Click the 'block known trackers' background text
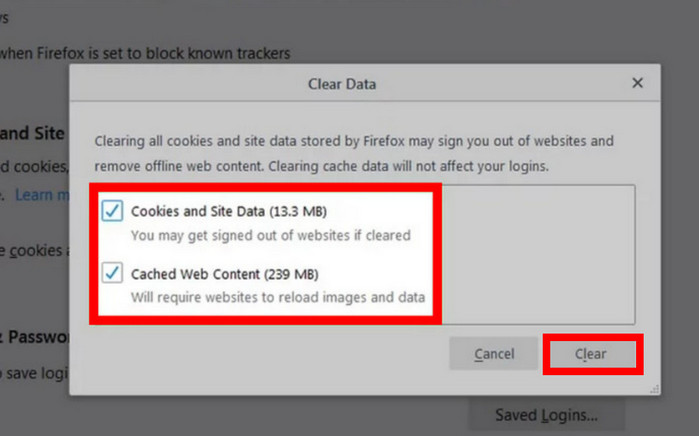 point(150,52)
